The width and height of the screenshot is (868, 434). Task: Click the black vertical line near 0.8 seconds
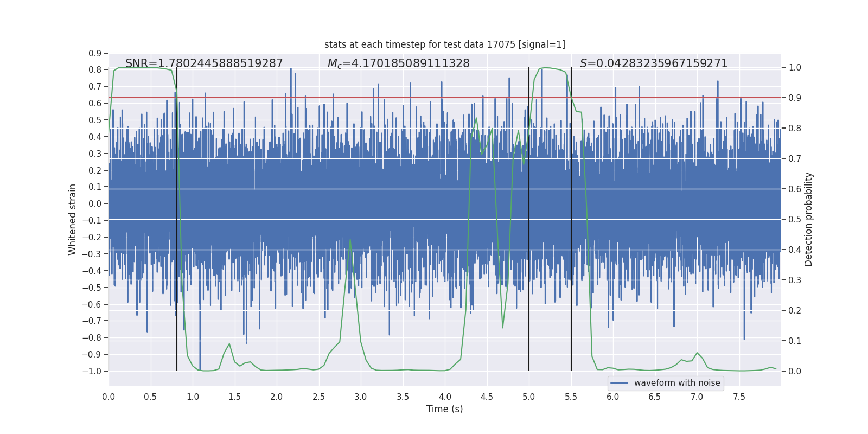click(177, 219)
